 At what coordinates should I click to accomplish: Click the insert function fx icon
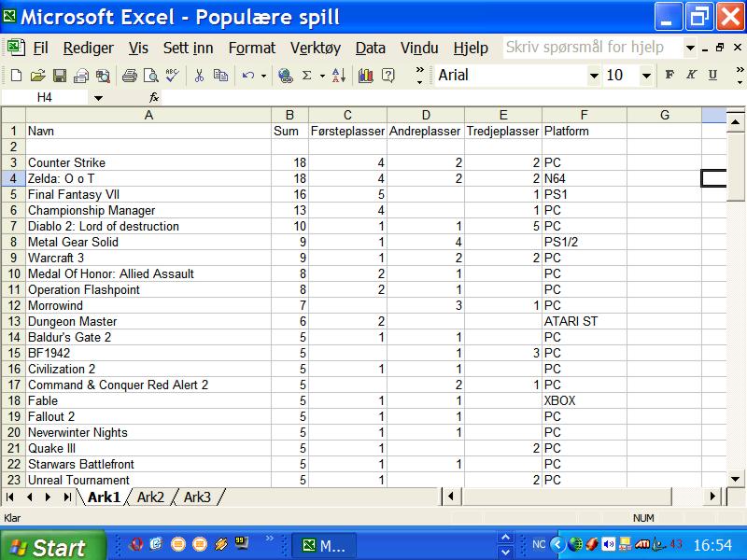coord(153,98)
